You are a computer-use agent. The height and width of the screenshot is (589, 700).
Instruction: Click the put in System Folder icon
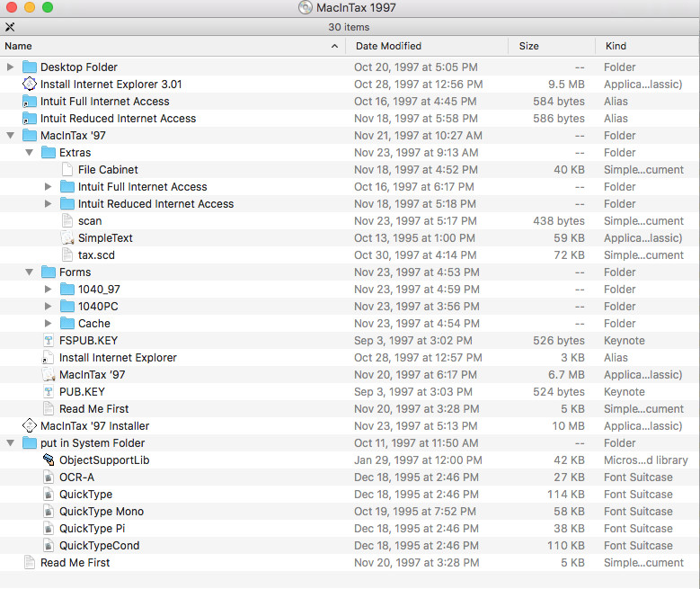click(x=30, y=442)
